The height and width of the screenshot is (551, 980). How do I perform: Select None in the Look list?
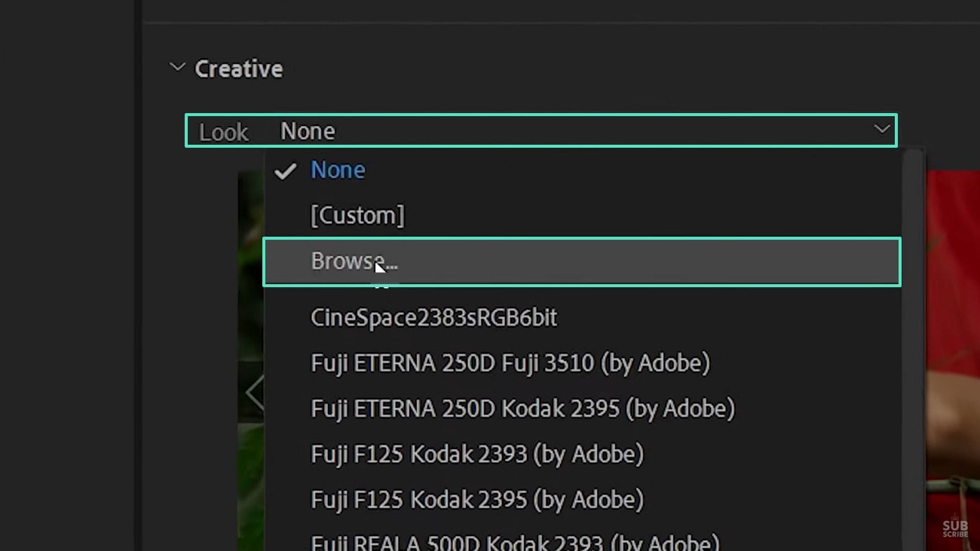(x=338, y=170)
